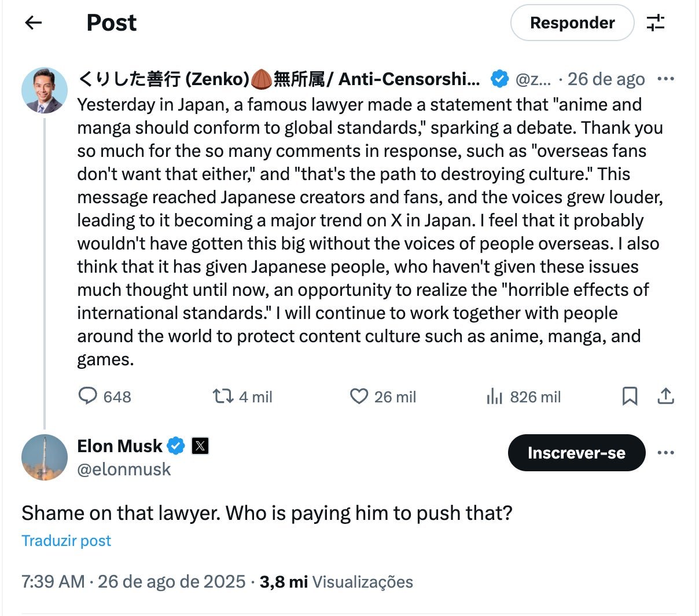Open the more options menu on Elon Musk's post
Image resolution: width=699 pixels, height=616 pixels.
pyautogui.click(x=666, y=453)
